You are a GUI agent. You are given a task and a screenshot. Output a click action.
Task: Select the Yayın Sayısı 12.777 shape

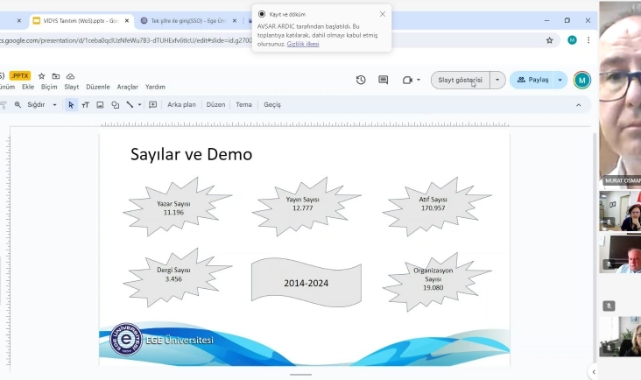306,206
